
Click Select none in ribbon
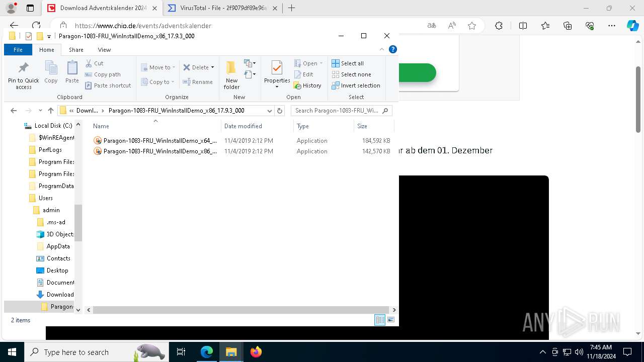click(x=351, y=74)
